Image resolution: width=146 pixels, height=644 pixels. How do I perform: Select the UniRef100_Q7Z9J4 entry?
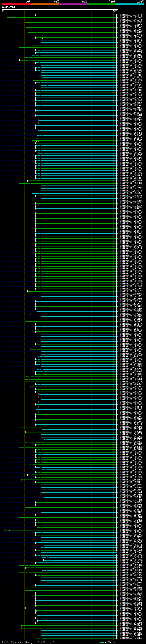coord(131,382)
